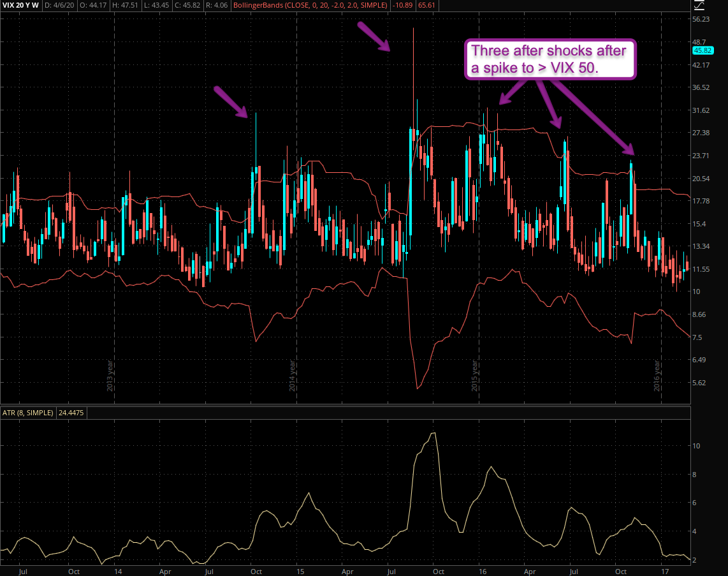Viewport: 728px width, 576px height.
Task: Click the 2013 year vertical marker label
Action: coord(110,376)
